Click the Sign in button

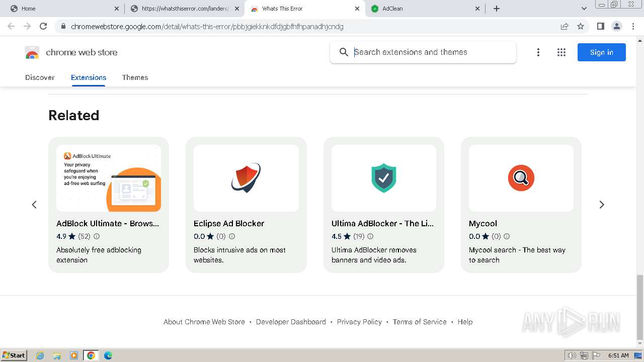point(602,52)
